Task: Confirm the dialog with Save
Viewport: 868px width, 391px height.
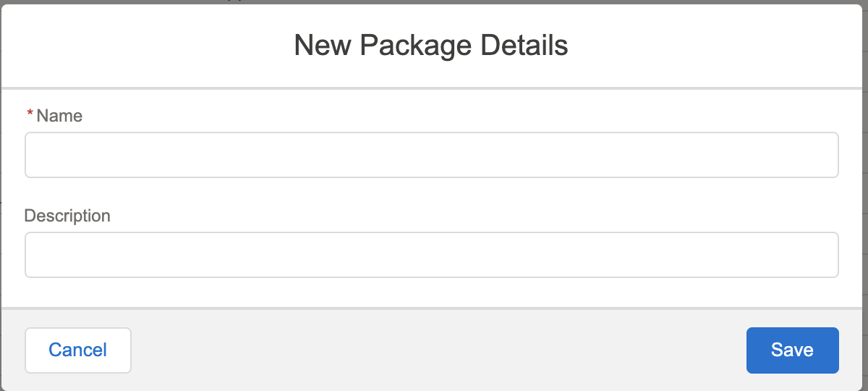Action: 792,350
